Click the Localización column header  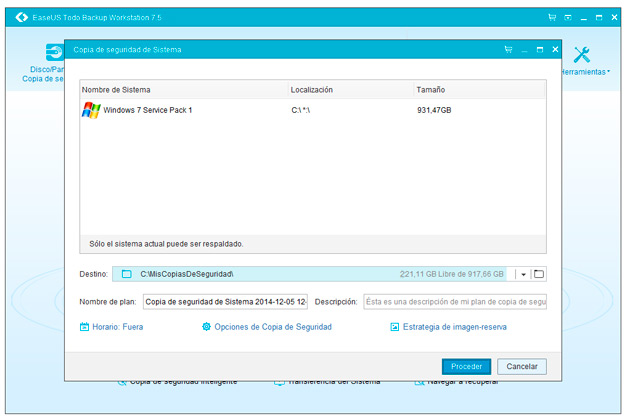pos(351,90)
